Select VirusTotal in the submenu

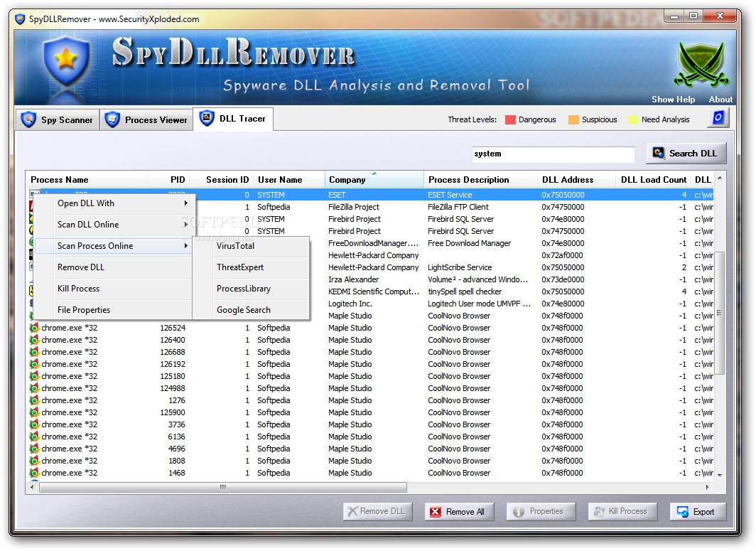click(251, 246)
